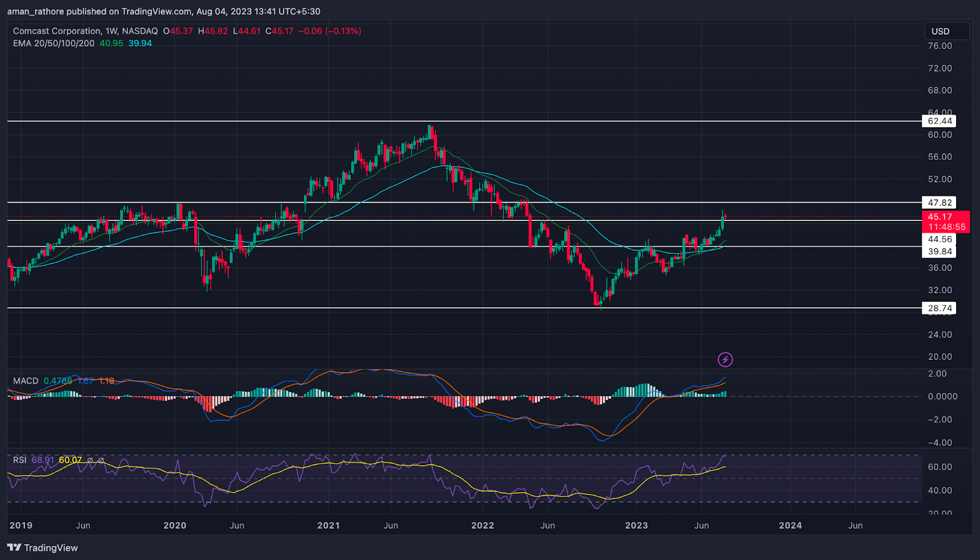Screen dimensions: 980x560
Task: Click the RSI indicator label
Action: click(20, 460)
